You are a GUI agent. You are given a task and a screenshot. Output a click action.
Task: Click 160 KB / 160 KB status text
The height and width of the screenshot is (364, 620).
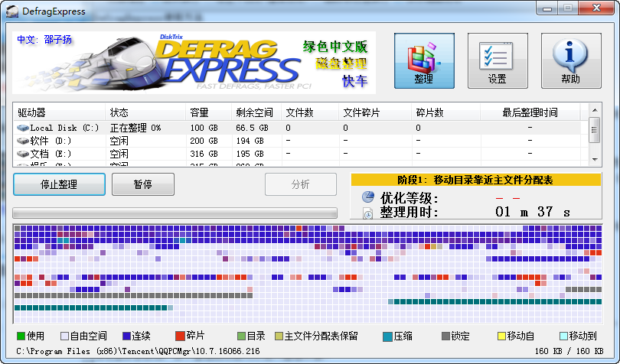click(569, 351)
